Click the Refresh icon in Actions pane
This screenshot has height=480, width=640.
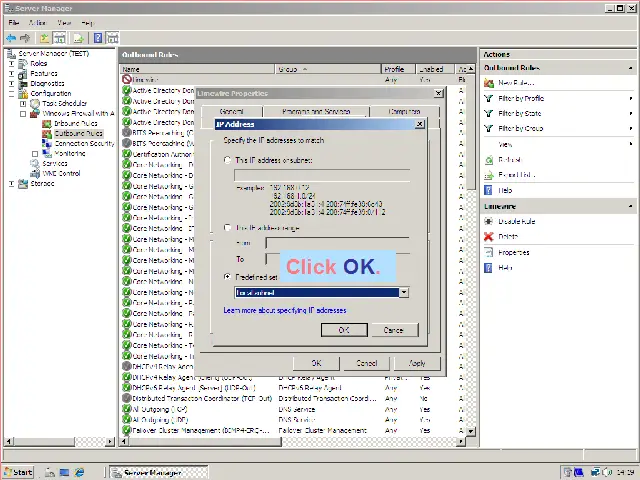[489, 160]
